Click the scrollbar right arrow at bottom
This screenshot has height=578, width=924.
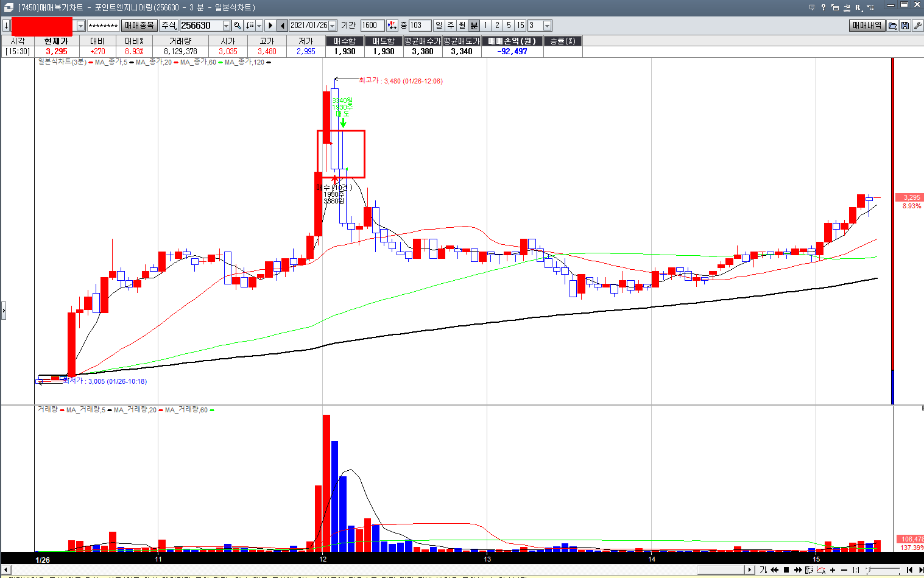tap(750, 570)
